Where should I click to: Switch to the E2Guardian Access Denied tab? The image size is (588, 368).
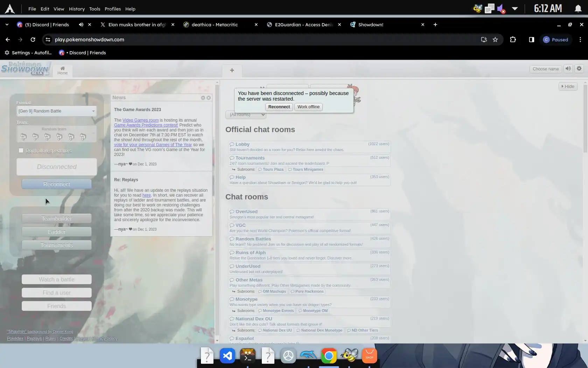pos(304,25)
